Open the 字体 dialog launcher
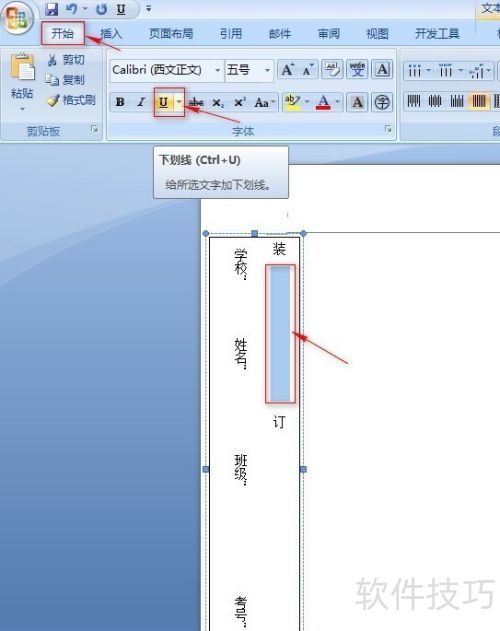Screen dimensions: 500x631 point(388,129)
